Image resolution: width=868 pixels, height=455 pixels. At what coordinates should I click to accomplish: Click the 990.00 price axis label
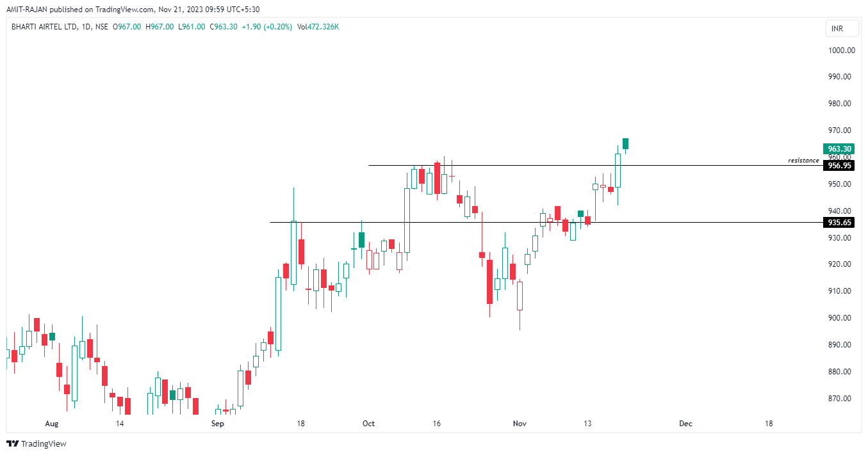point(840,77)
